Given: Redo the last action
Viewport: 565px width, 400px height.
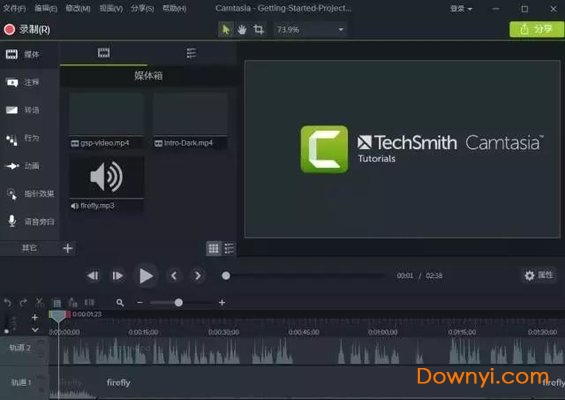Looking at the screenshot, I should point(23,302).
